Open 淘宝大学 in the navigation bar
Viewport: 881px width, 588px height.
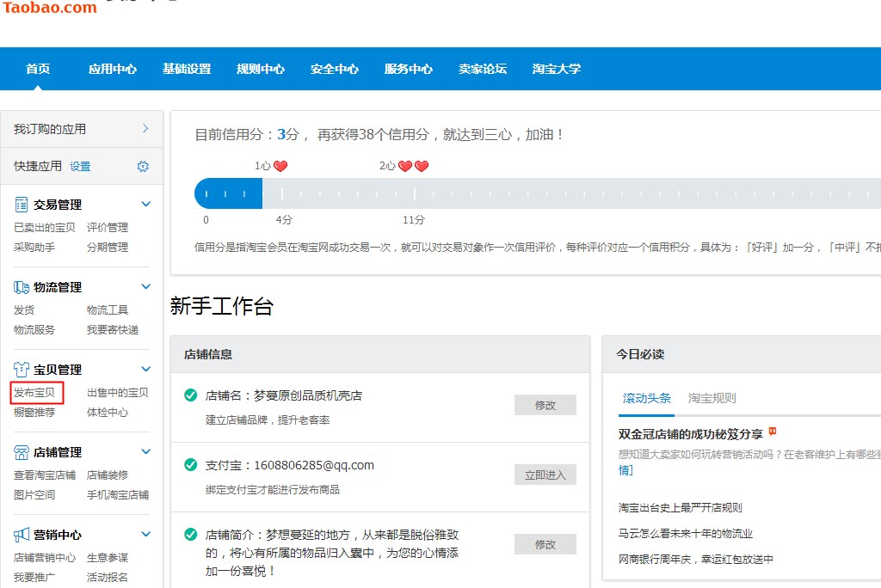[x=557, y=69]
